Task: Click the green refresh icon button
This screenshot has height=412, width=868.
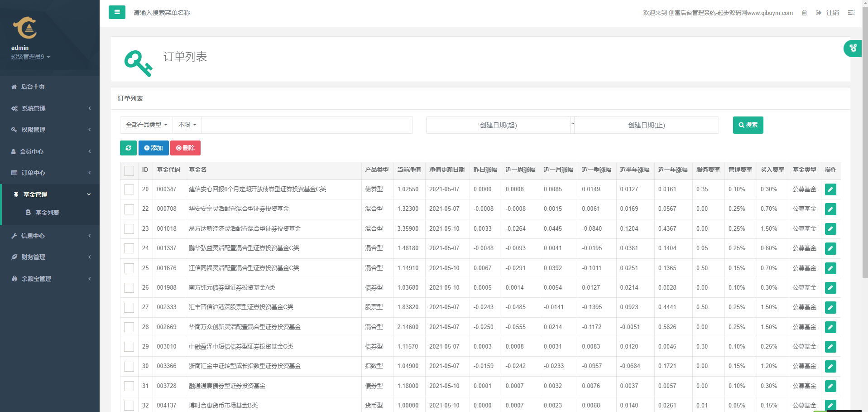Action: point(128,148)
